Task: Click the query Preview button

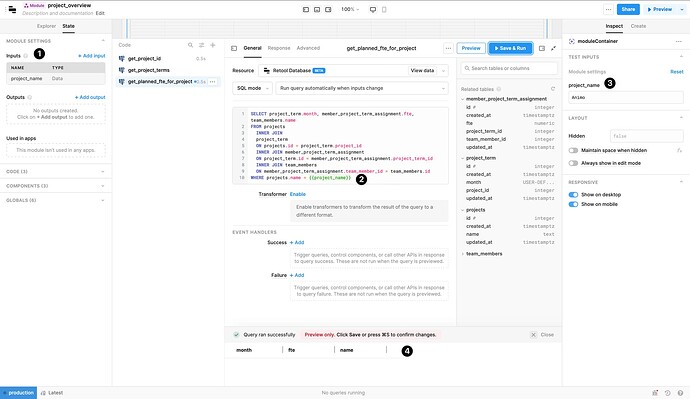Action: [x=471, y=48]
